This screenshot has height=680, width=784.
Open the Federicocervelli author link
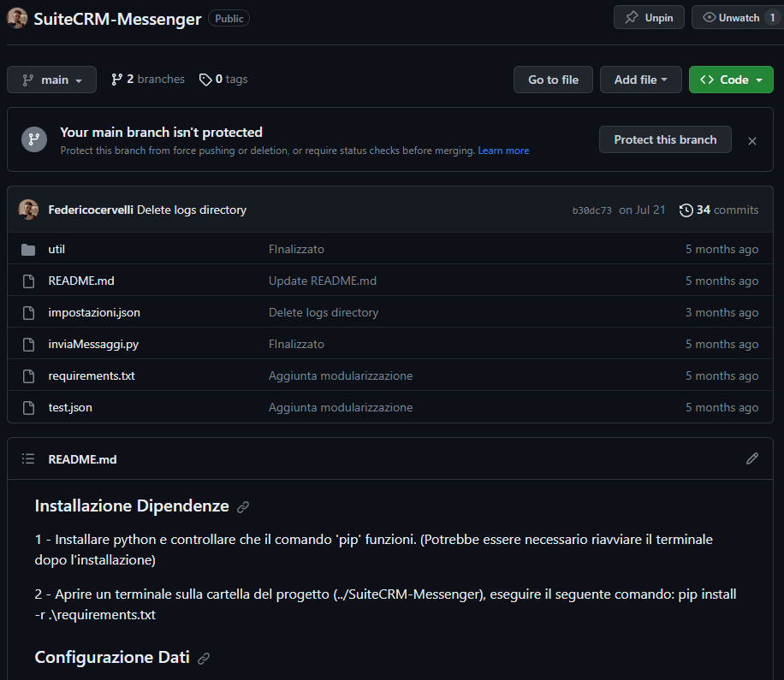coord(91,210)
